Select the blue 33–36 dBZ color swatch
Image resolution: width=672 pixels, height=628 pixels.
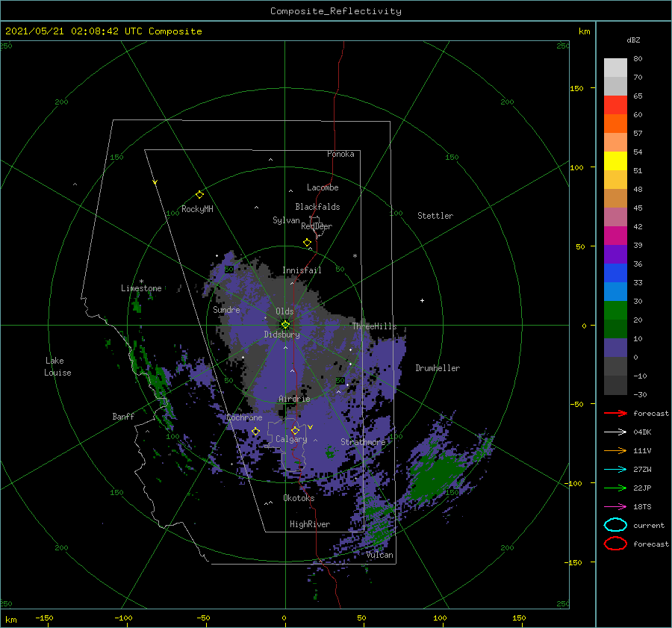pos(615,273)
